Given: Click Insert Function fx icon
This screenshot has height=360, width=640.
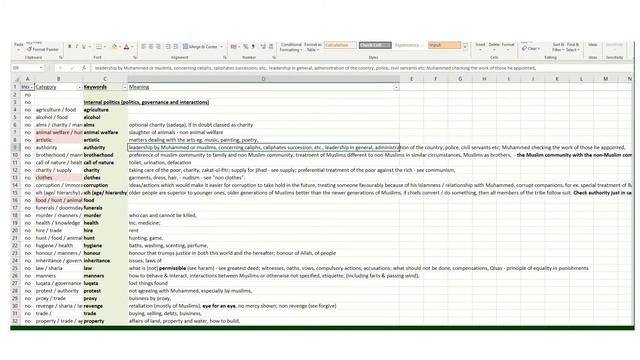Looking at the screenshot, I should click(x=84, y=68).
